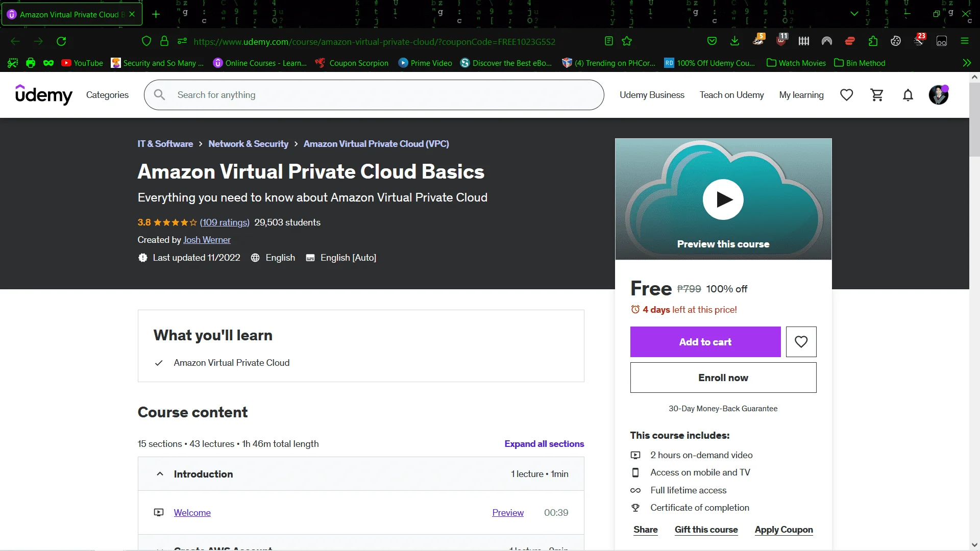This screenshot has height=551, width=980.
Task: Open the Watch Movies bookmark folder
Action: [x=796, y=63]
